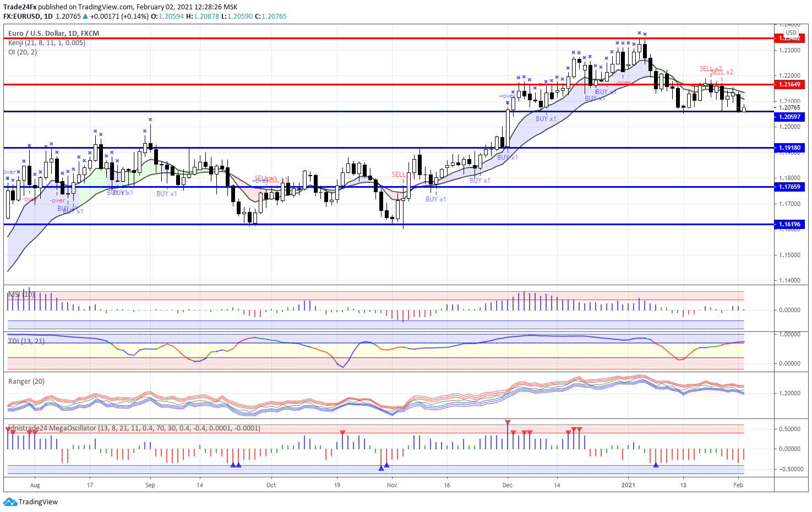Click the Oct date on time axis
812x512 pixels.
271,485
